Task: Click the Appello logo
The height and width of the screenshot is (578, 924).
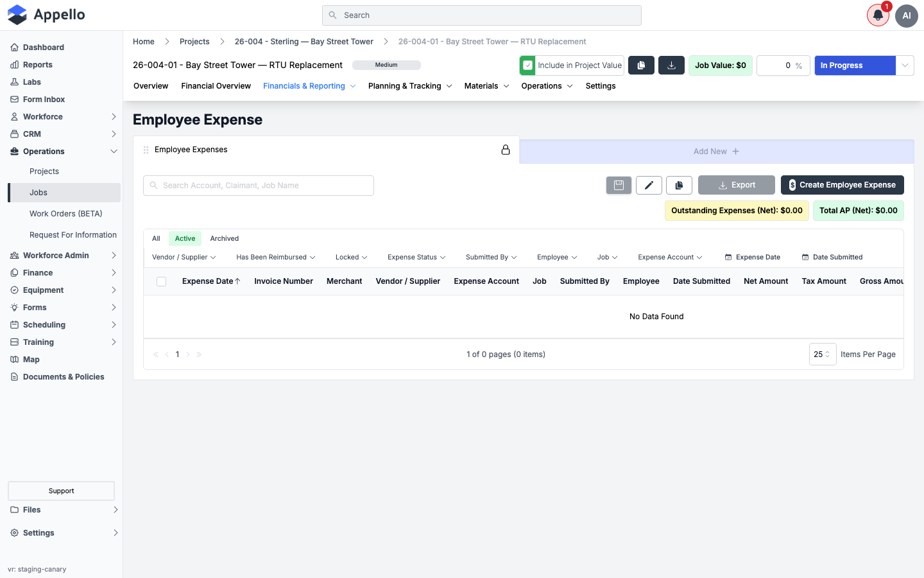Action: pos(46,15)
